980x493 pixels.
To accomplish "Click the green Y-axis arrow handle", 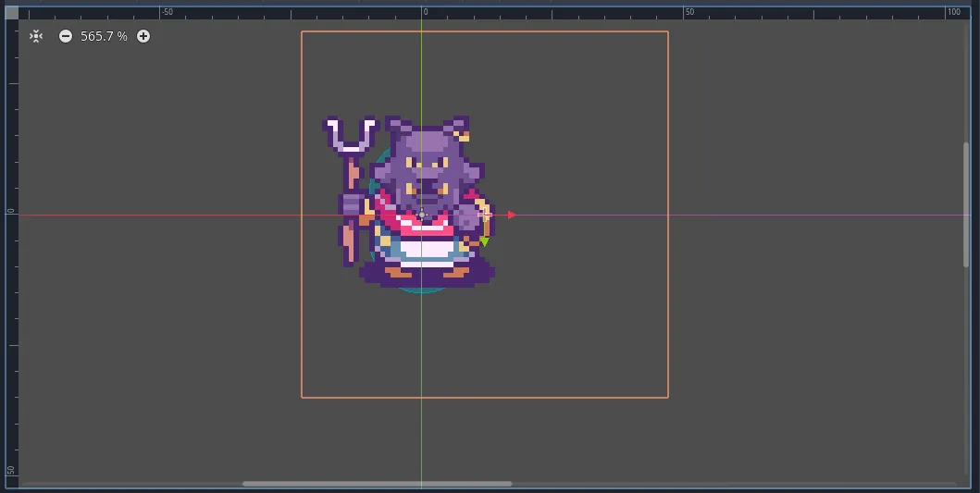I will [x=484, y=241].
